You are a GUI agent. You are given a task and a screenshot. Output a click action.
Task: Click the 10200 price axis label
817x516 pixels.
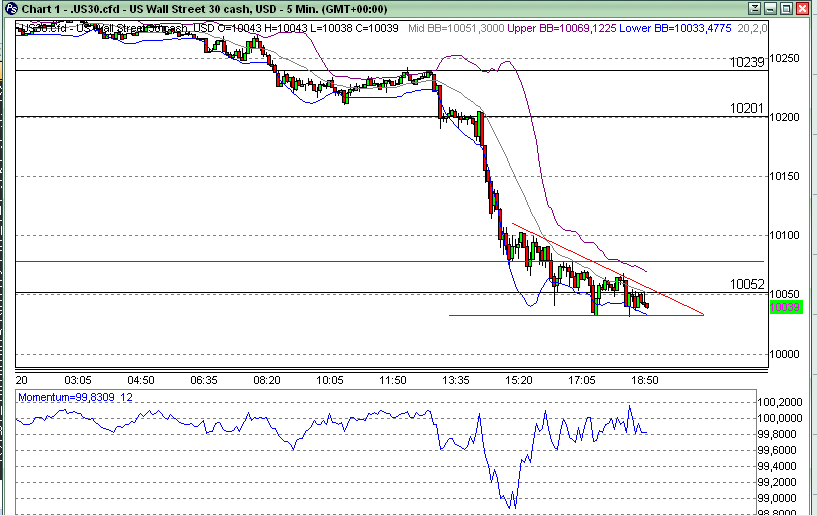[784, 117]
